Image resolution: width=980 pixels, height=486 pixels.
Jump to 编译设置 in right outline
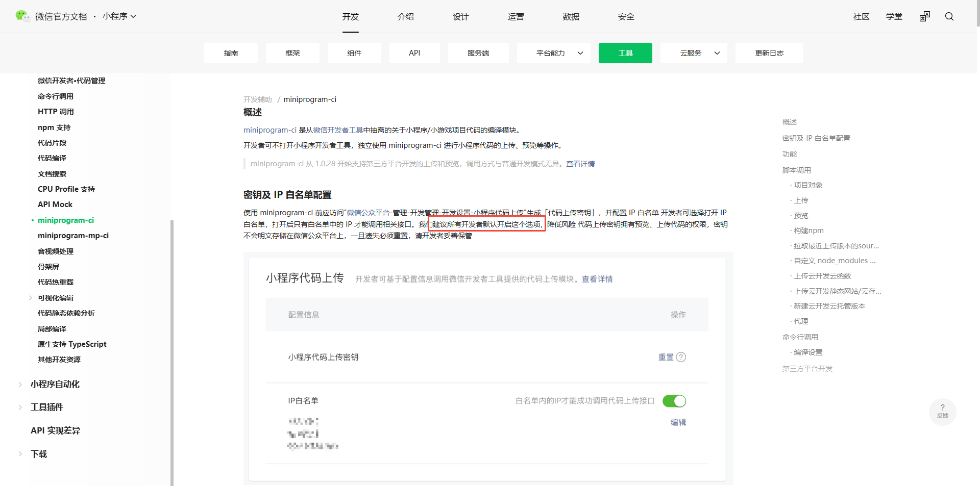[808, 352]
